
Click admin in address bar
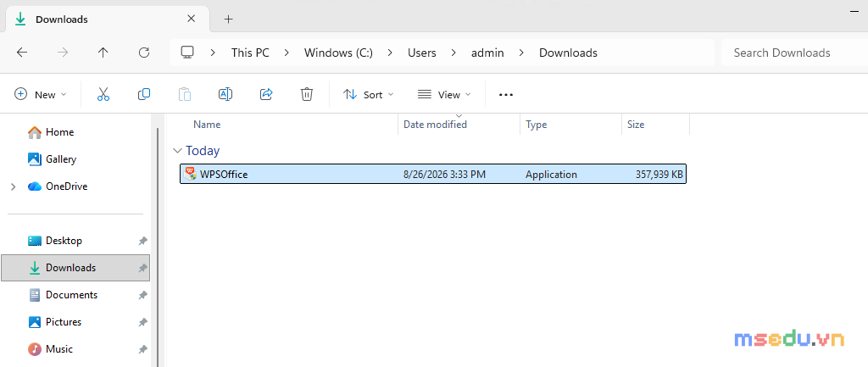[487, 53]
